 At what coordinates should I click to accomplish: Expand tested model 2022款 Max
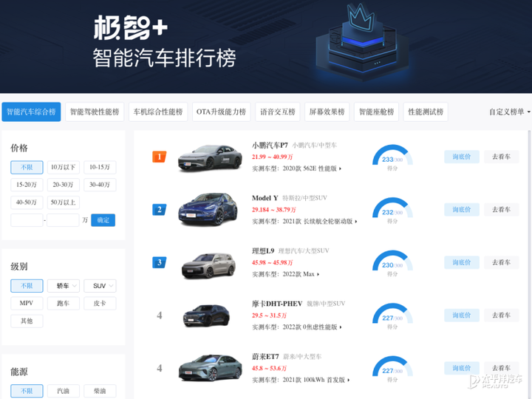(x=301, y=274)
